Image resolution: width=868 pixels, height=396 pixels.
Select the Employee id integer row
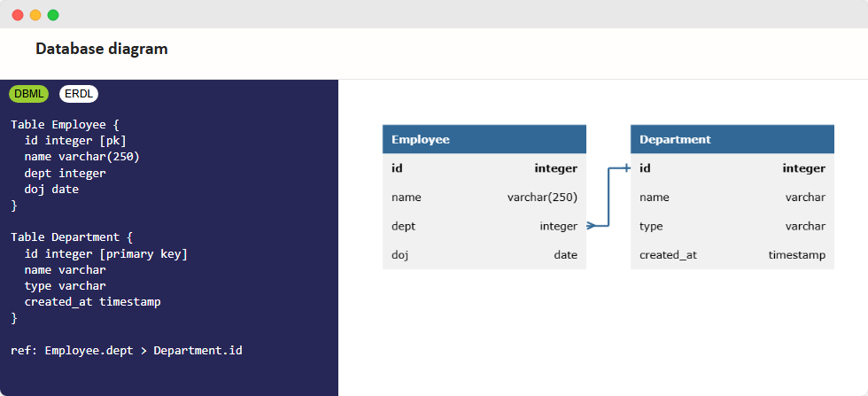tap(484, 167)
